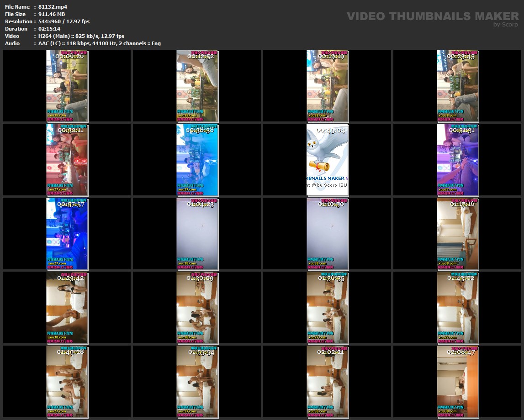Open the frame at 00:38:38
Screen dimensions: 524x420
tap(197, 160)
